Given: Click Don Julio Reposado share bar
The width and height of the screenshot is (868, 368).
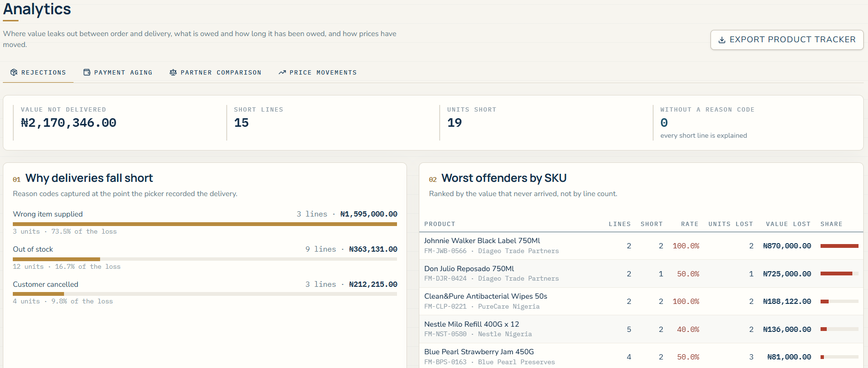Looking at the screenshot, I should pos(839,274).
